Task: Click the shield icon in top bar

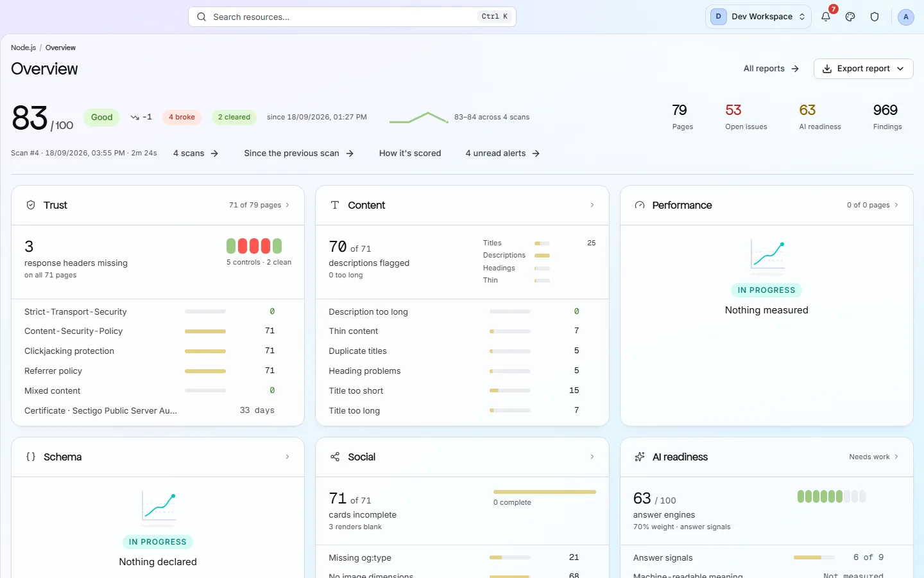Action: pyautogui.click(x=875, y=17)
